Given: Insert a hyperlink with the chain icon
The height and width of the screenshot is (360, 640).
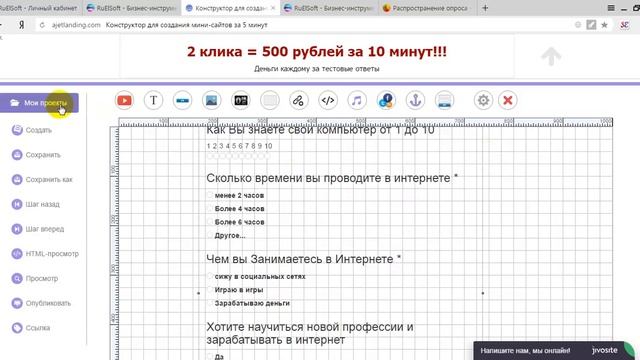Looking at the screenshot, I should coord(299,100).
